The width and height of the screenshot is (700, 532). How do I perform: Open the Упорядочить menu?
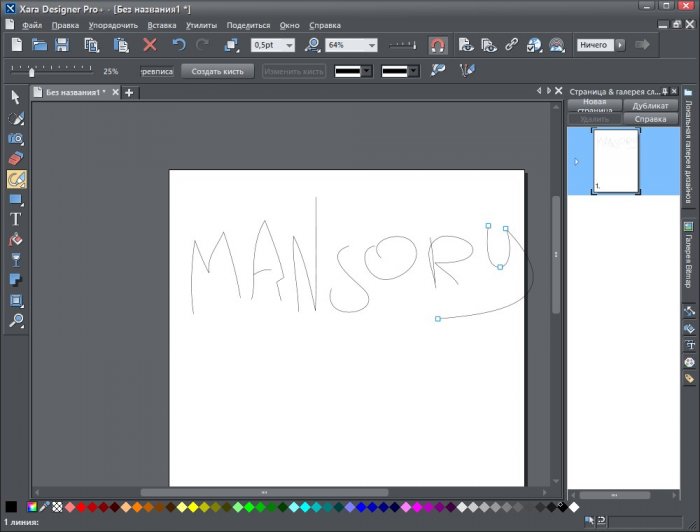(113, 24)
